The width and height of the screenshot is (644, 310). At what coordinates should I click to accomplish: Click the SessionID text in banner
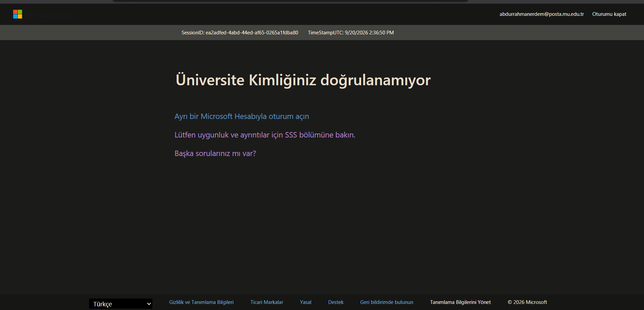click(240, 33)
